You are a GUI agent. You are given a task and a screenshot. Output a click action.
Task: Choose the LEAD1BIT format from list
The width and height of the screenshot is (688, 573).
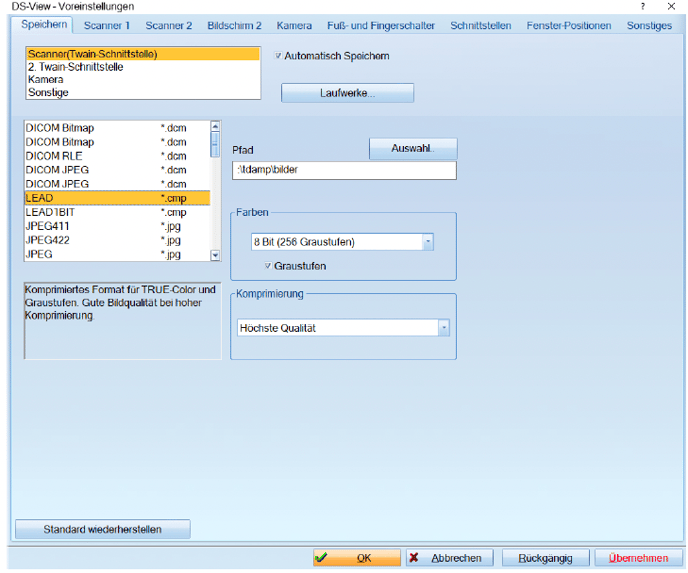[x=50, y=213]
